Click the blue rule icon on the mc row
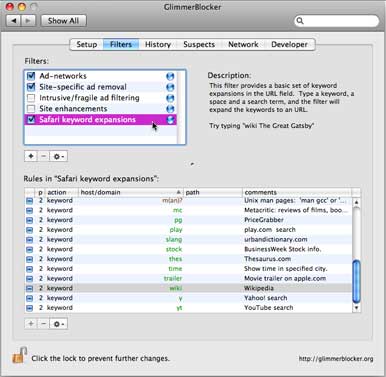The width and height of the screenshot is (386, 377). [29, 210]
